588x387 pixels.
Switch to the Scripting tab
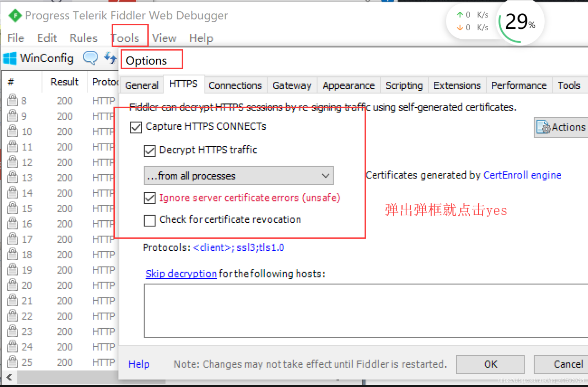coord(404,85)
